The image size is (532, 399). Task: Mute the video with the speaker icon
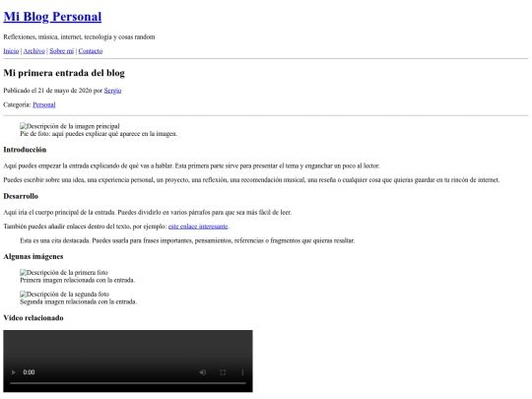tap(203, 372)
